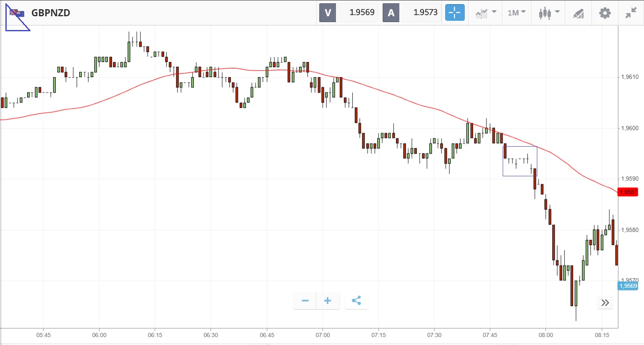Open the candlestick chart type dropdown
The height and width of the screenshot is (345, 644).
pos(549,12)
